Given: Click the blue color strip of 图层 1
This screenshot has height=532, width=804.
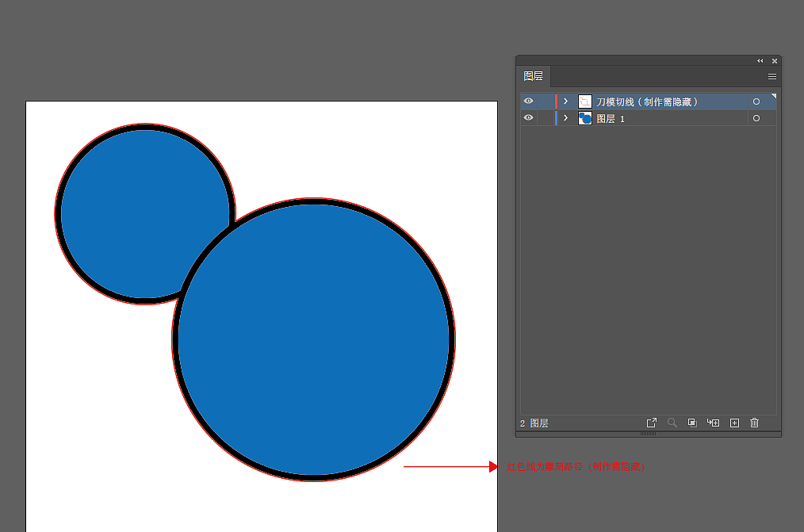Looking at the screenshot, I should point(557,118).
